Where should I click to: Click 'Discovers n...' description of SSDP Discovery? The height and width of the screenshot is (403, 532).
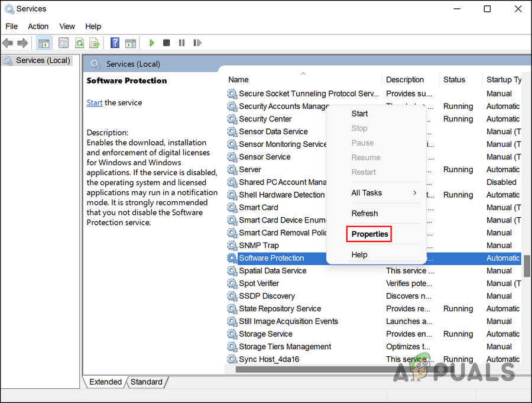(x=408, y=296)
